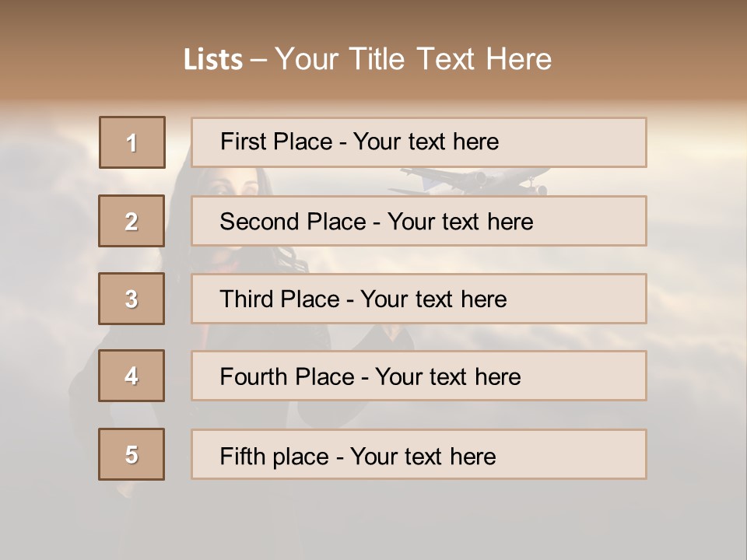The image size is (747, 560).
Task: Click the number 5 box
Action: (132, 454)
